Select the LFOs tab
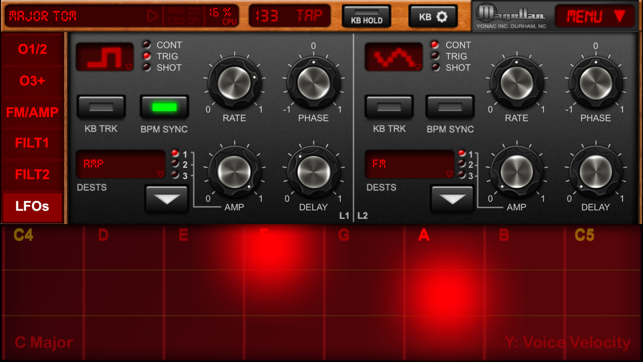Viewport: 643px width, 362px height. (32, 206)
